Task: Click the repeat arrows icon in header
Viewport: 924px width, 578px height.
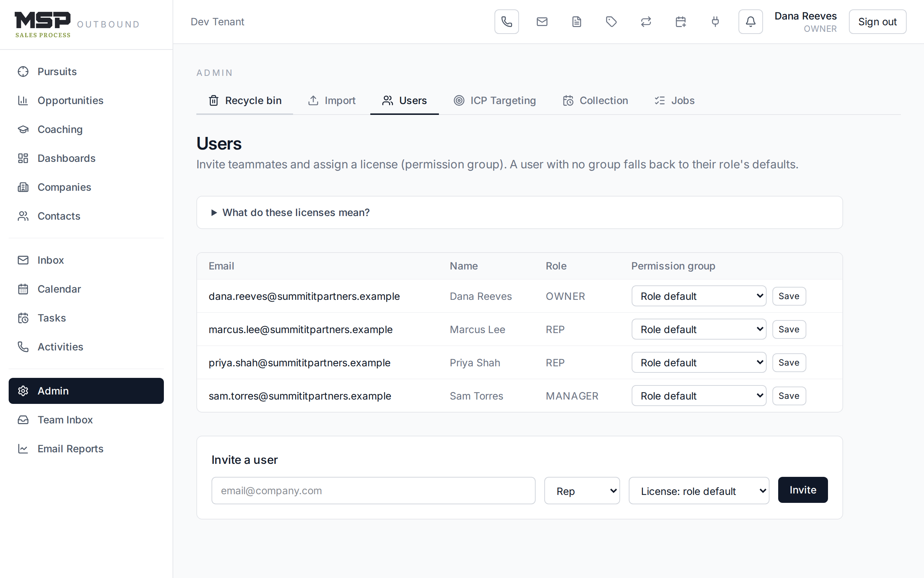Action: (646, 22)
